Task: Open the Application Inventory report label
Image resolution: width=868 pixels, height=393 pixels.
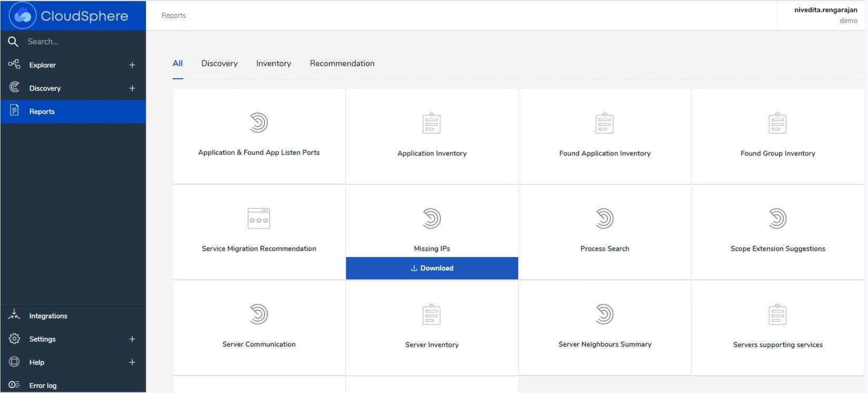Action: pyautogui.click(x=432, y=153)
